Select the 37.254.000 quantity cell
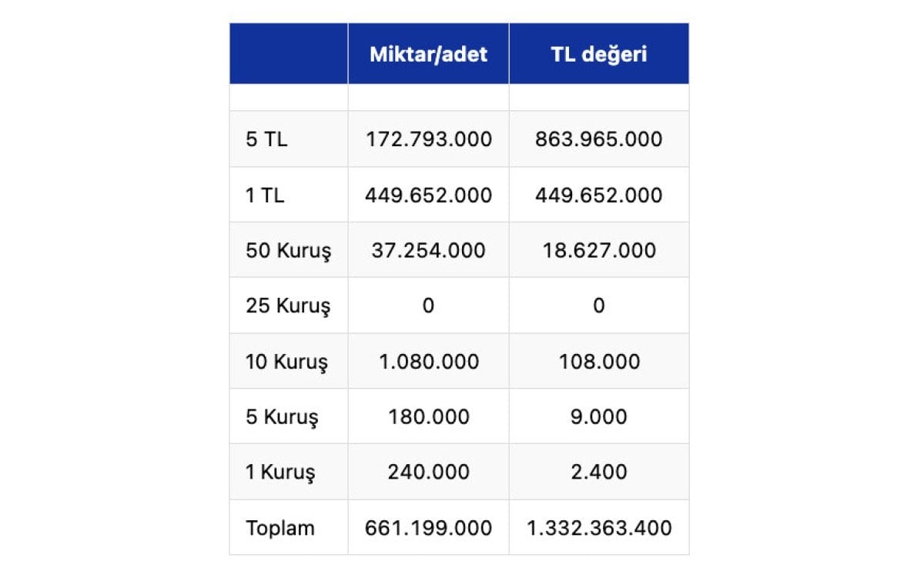This screenshot has width=924, height=568. coord(428,251)
